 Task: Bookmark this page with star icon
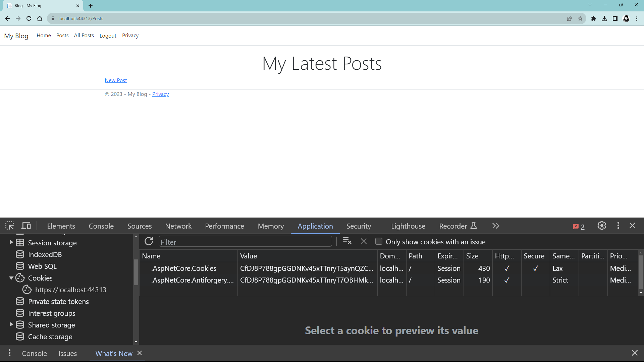click(580, 18)
